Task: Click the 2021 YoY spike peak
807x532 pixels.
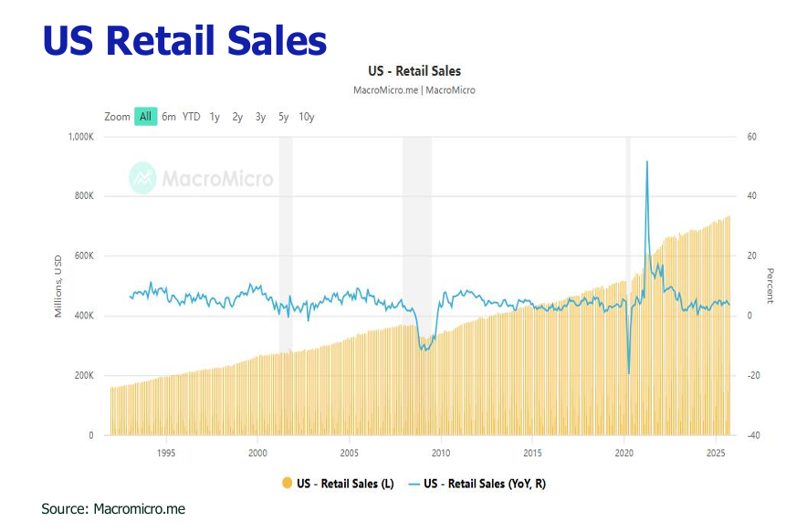Action: coord(647,162)
